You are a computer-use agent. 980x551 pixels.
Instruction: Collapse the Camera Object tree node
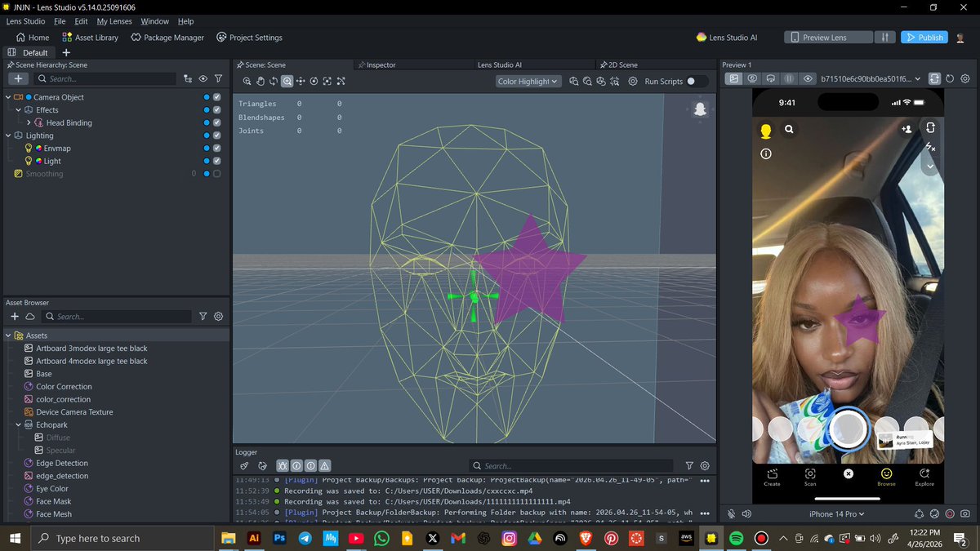point(8,97)
